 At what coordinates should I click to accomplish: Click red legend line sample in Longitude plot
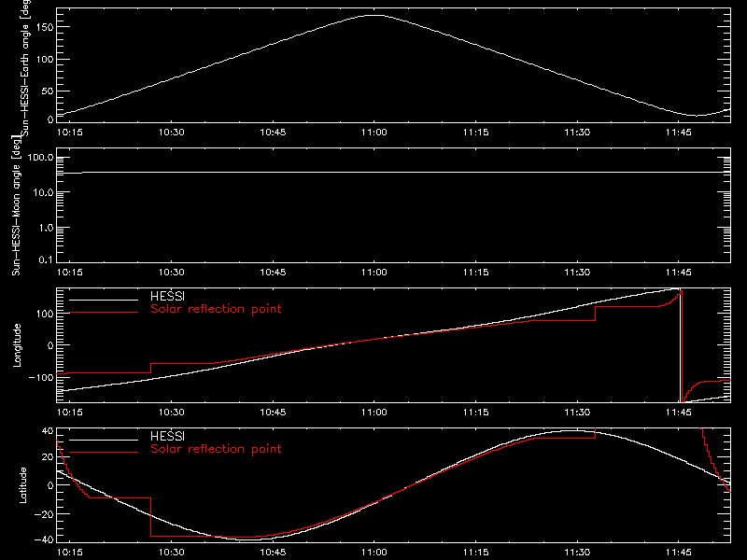click(104, 313)
